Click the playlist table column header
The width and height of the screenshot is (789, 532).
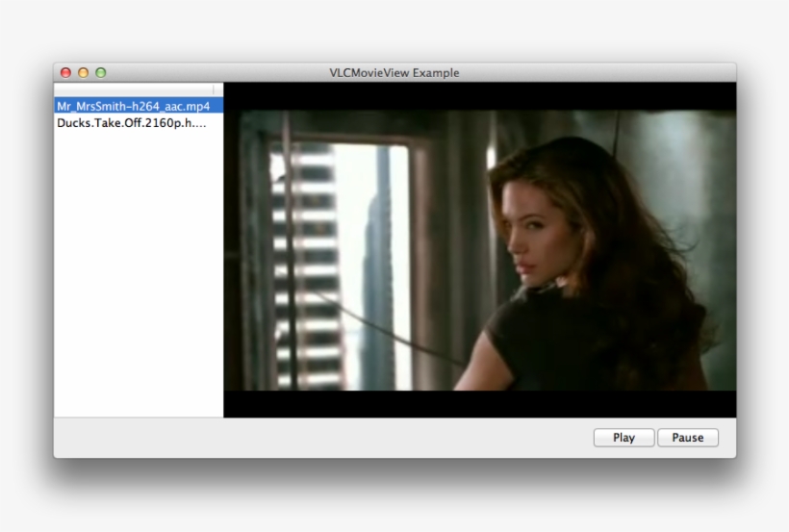[x=139, y=89]
